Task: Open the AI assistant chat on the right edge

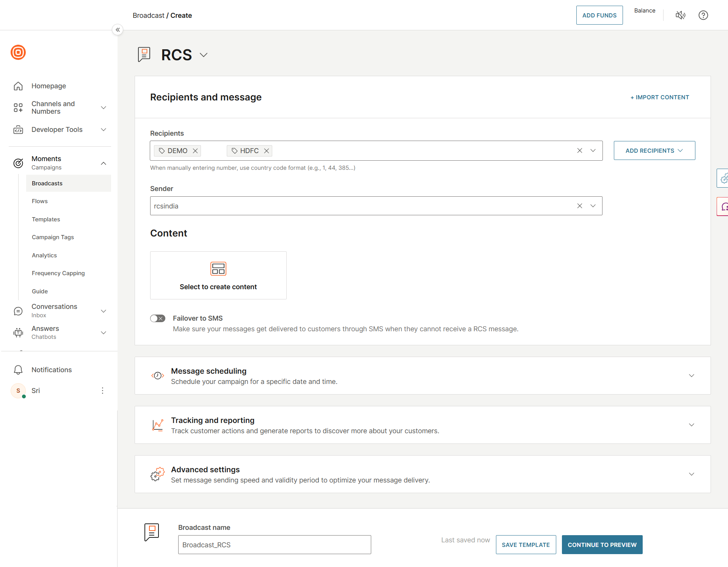Action: point(723,207)
